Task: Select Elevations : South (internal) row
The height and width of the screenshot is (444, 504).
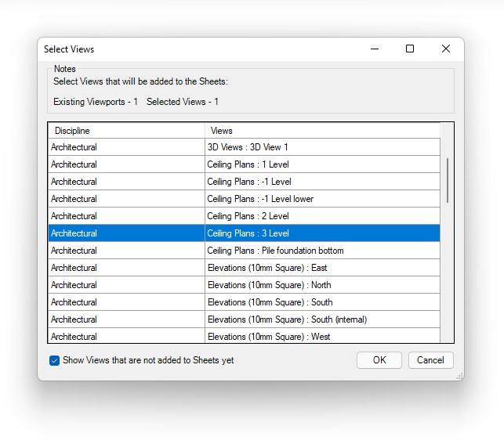Action: (x=321, y=319)
